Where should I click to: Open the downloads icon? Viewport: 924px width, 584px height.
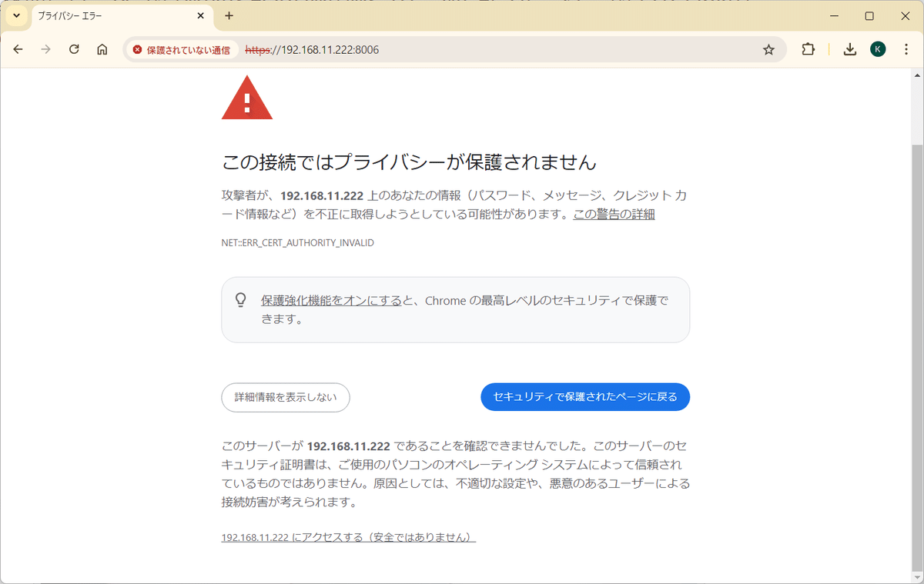(849, 49)
